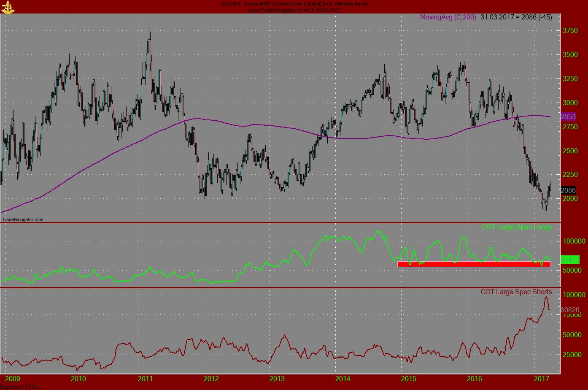The image size is (588, 390).
Task: Select the COT Large Spec Longs panel title
Action: coord(517,227)
